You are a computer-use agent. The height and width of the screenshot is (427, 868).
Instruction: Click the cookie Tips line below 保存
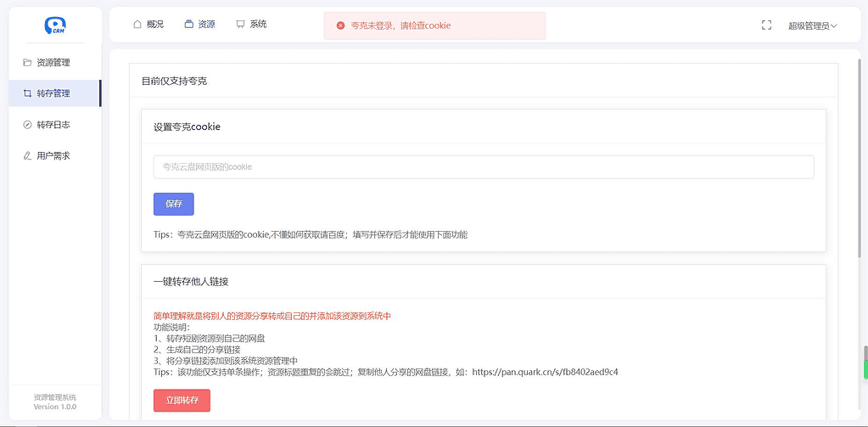(x=311, y=234)
